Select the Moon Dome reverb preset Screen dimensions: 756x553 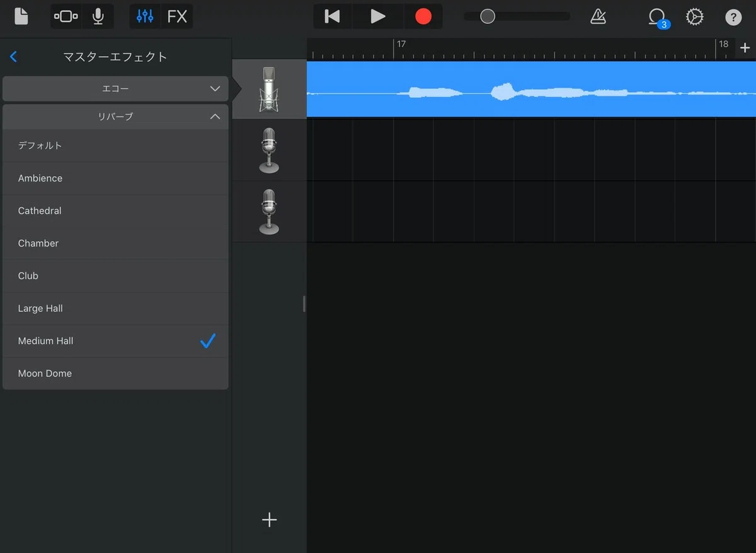tap(115, 373)
